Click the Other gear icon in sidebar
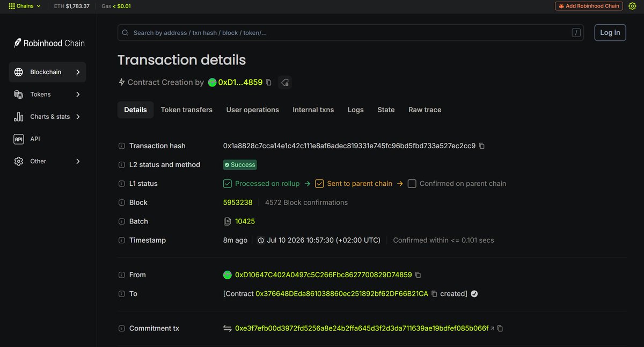644x347 pixels. [19, 161]
